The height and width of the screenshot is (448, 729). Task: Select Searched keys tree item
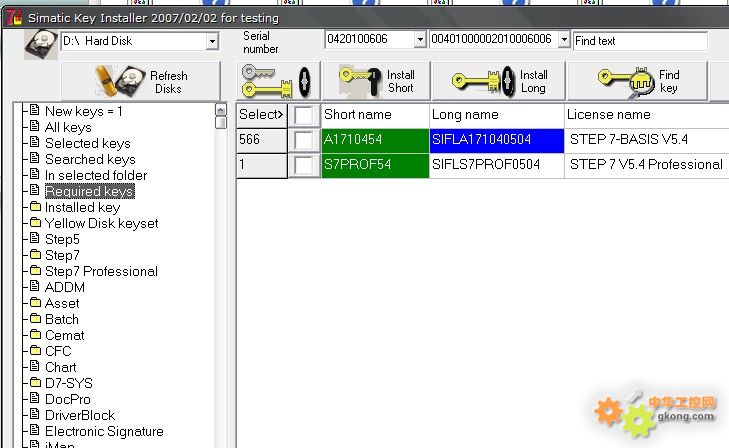coord(90,159)
